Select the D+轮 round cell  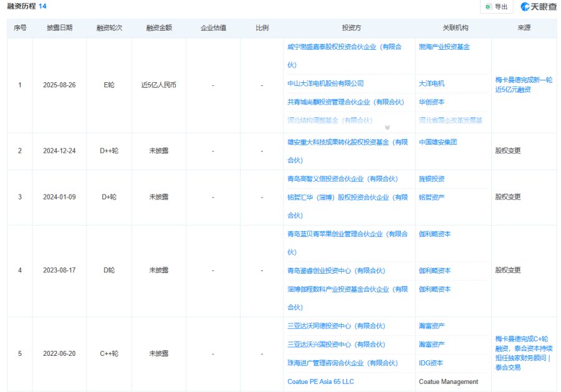(109, 197)
